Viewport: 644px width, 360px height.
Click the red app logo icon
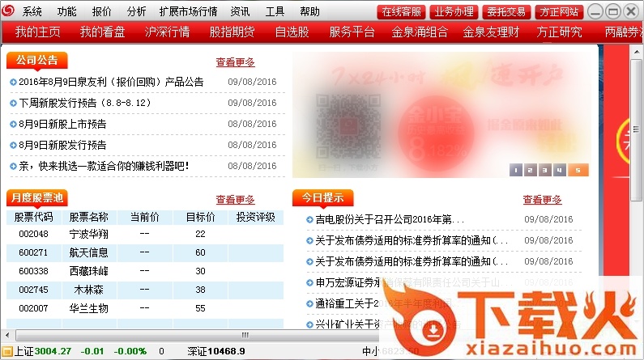tap(8, 11)
